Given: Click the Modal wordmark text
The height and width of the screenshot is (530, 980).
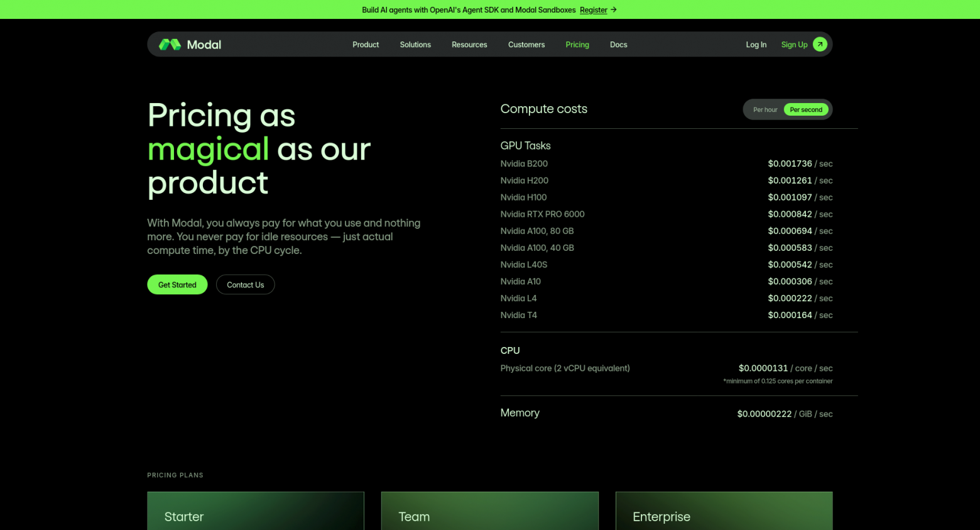Looking at the screenshot, I should click(204, 45).
